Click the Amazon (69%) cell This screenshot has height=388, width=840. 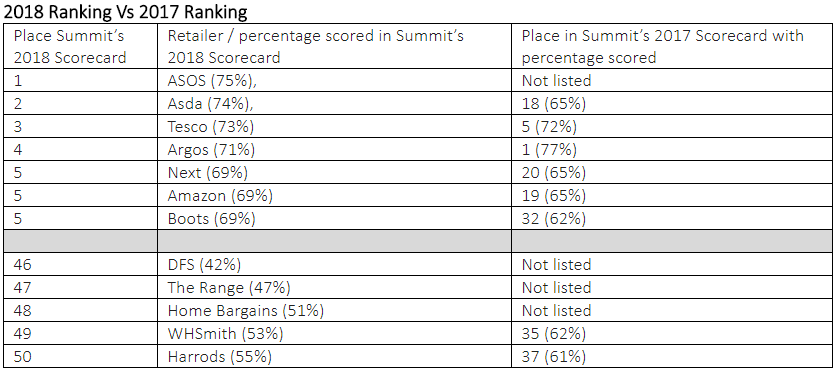coord(334,195)
